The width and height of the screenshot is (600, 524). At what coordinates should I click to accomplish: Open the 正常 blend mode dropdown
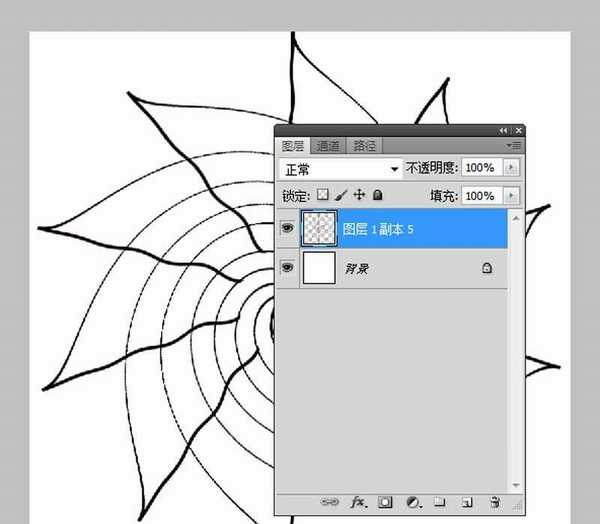341,169
